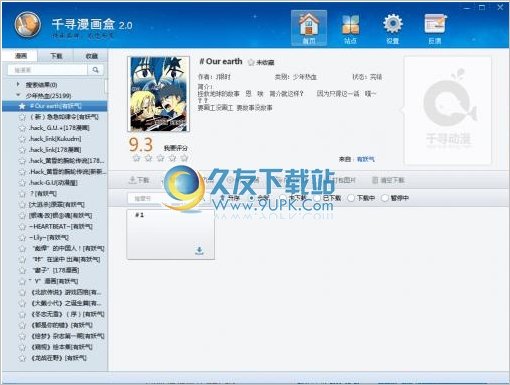Open chapter #1 card
Screen dimensions: 510x385
point(170,234)
